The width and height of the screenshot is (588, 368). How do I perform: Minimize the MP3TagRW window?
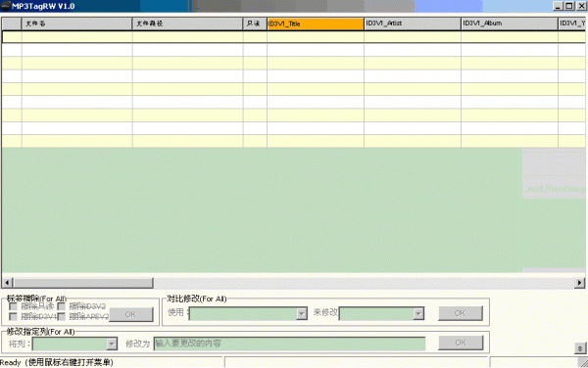pyautogui.click(x=559, y=6)
